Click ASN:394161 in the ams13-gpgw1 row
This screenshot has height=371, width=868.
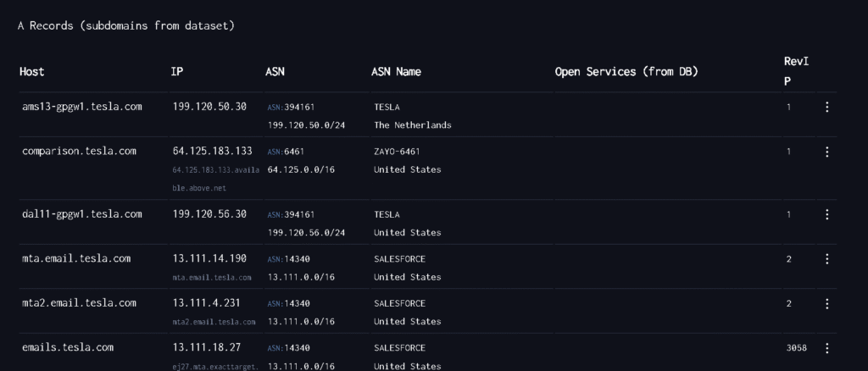coord(292,108)
